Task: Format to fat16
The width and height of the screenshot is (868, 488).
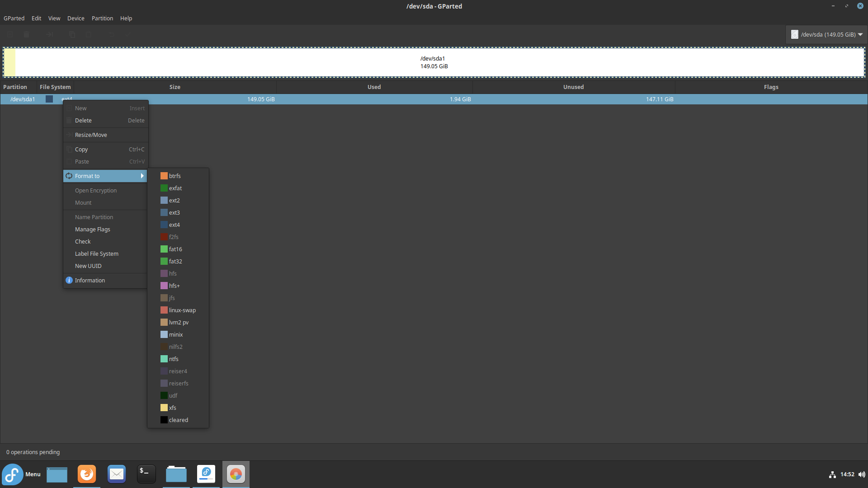Action: [178, 249]
